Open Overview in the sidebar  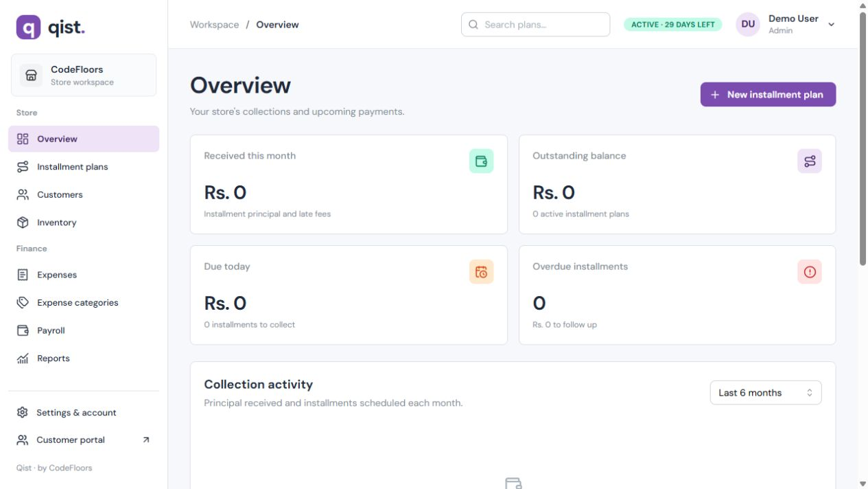84,139
